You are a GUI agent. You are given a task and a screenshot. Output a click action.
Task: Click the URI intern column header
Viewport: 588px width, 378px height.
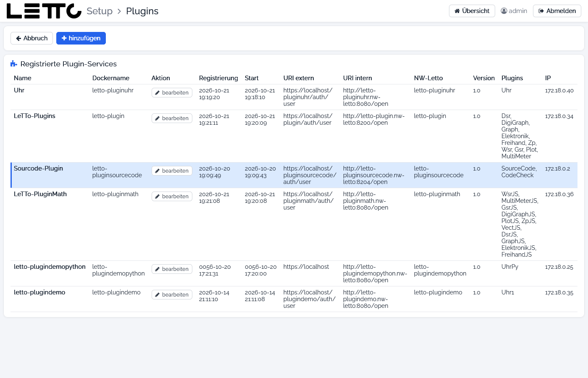coord(357,78)
